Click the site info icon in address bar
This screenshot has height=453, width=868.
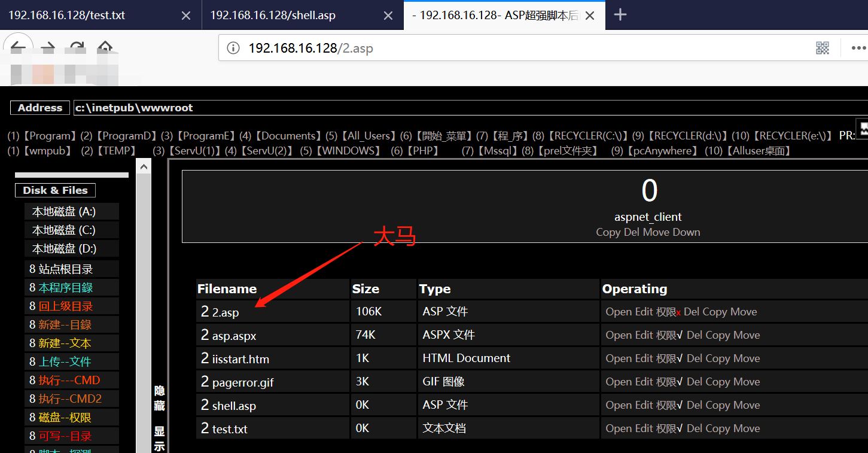click(x=234, y=48)
